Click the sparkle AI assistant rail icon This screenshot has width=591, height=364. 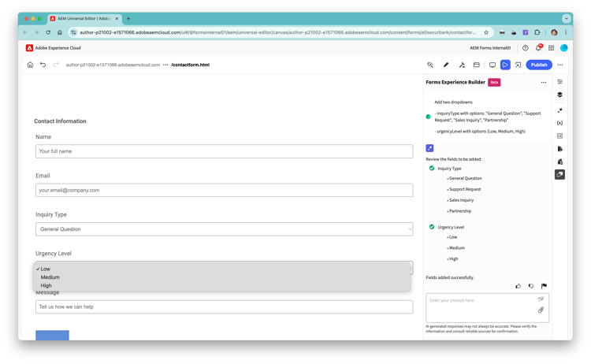[x=559, y=110]
